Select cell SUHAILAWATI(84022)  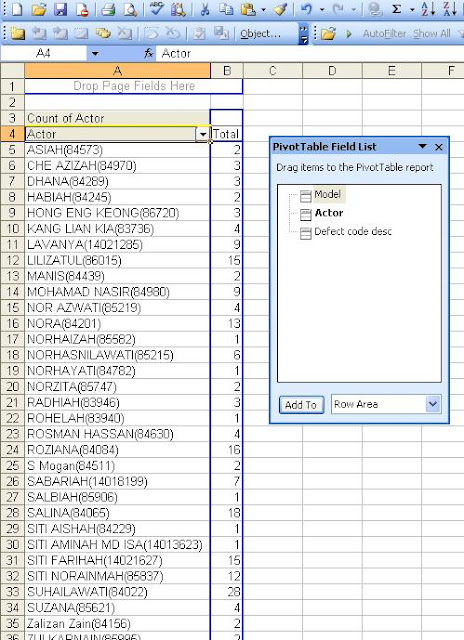(x=118, y=592)
